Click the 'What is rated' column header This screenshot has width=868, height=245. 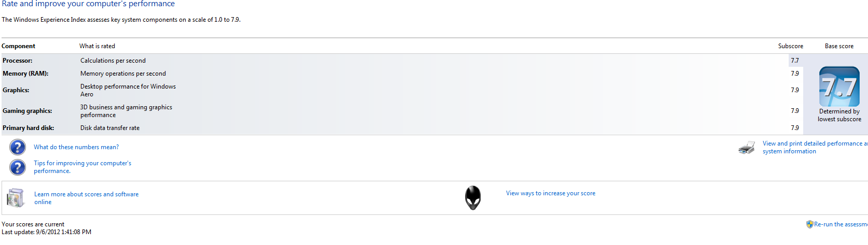(97, 46)
